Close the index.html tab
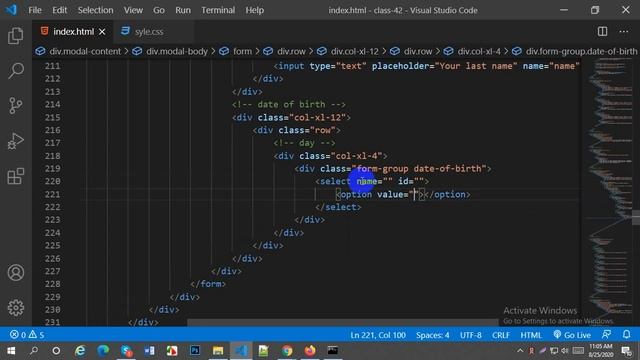The height and width of the screenshot is (360, 640). point(102,31)
